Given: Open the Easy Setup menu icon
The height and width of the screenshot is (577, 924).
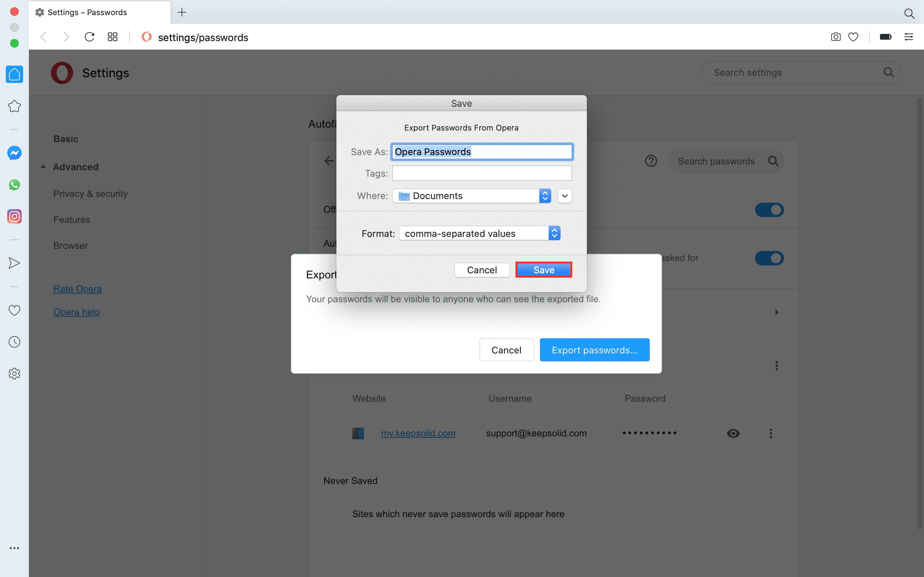Looking at the screenshot, I should coord(909,37).
